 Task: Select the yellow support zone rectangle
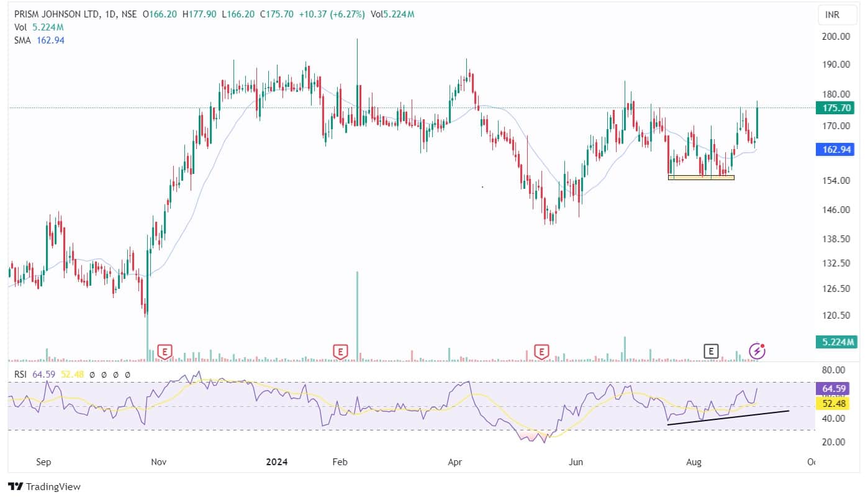(700, 178)
